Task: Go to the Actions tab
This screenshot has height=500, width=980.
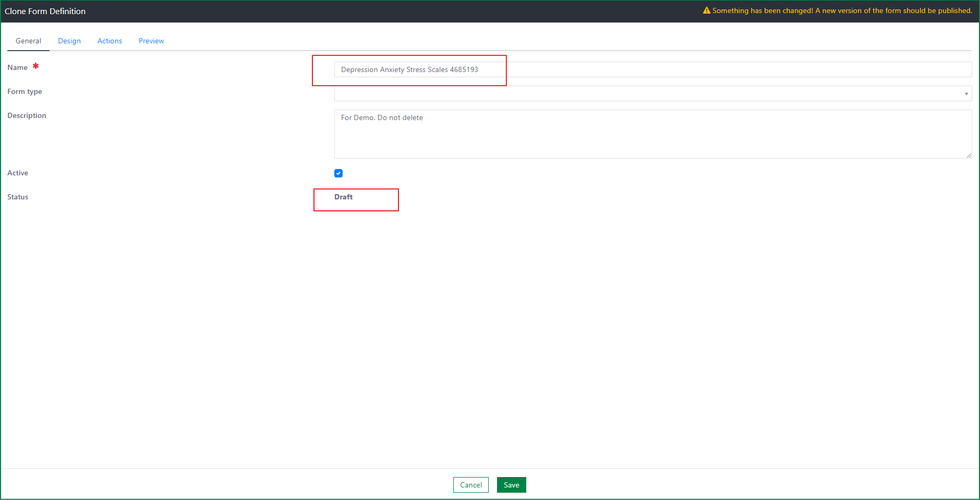Action: click(110, 41)
